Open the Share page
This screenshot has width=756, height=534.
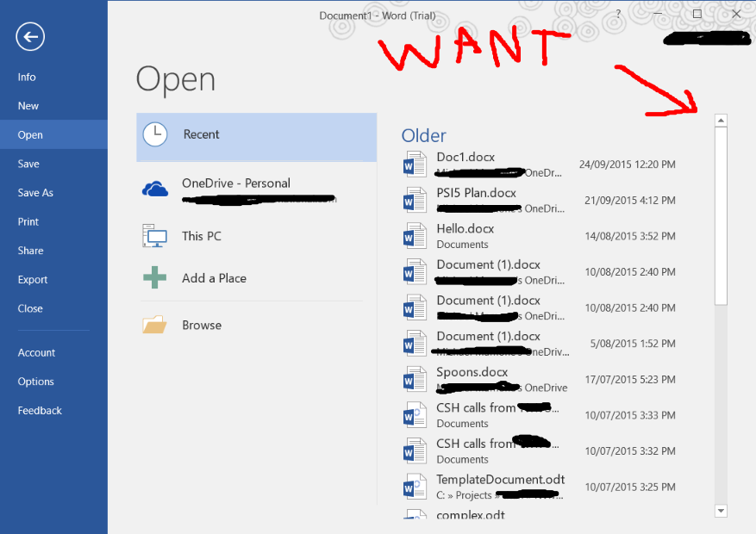click(53, 251)
